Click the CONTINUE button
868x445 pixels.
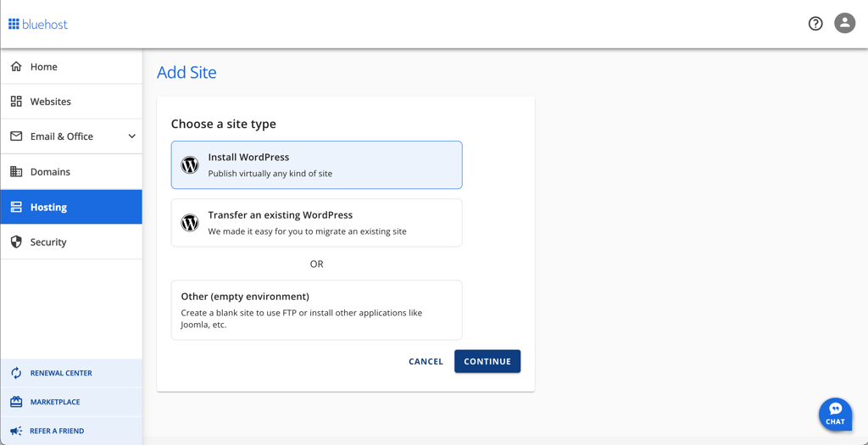click(x=487, y=361)
